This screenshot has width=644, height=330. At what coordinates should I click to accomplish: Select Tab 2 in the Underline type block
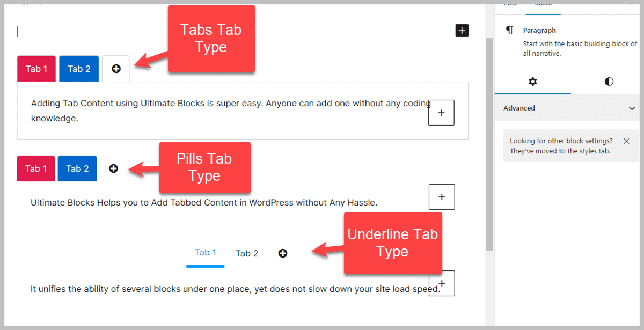246,253
